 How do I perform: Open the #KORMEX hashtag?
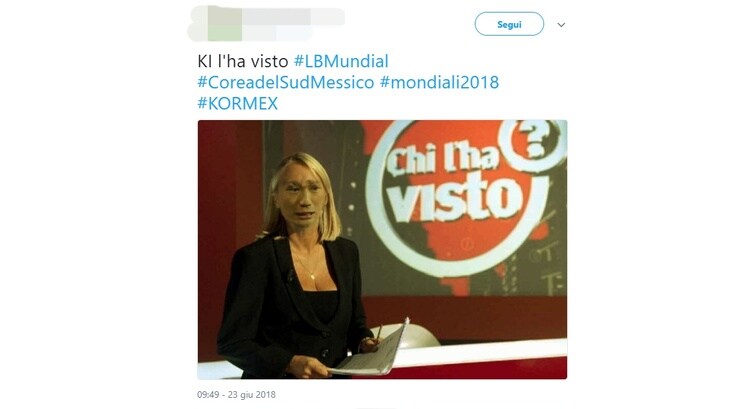click(238, 104)
